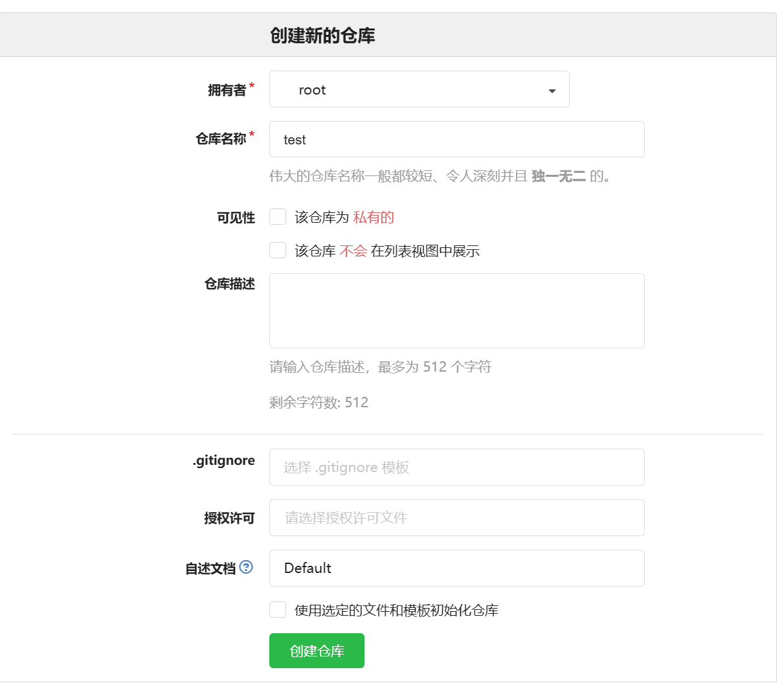Click the 自述文档 label text
Image resolution: width=784 pixels, height=685 pixels.
210,568
